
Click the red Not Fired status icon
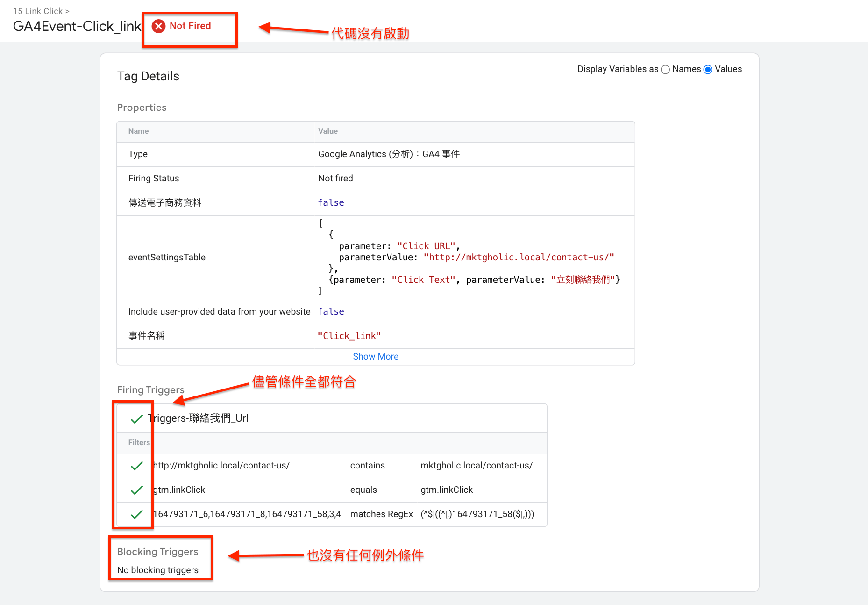coord(158,26)
